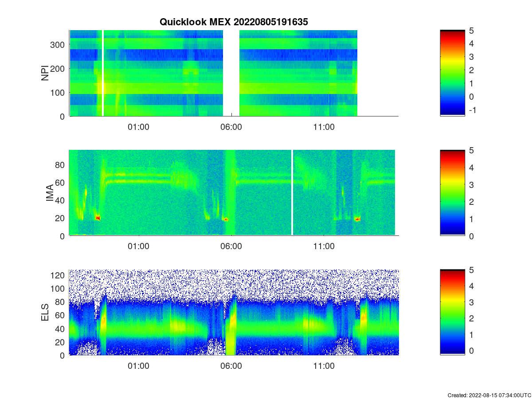Click the 01:00 time label below NPI plot
This screenshot has height=399, width=532.
pyautogui.click(x=139, y=126)
